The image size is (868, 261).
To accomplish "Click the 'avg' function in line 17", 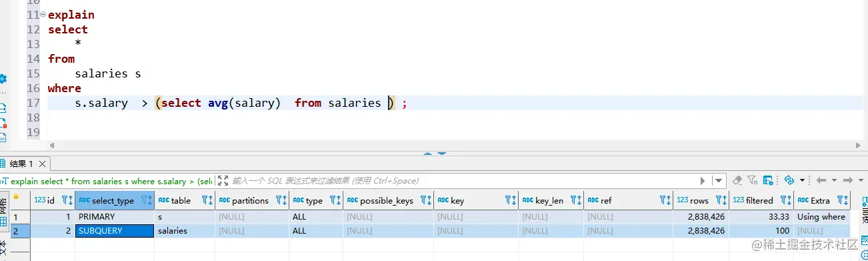I will pyautogui.click(x=218, y=103).
